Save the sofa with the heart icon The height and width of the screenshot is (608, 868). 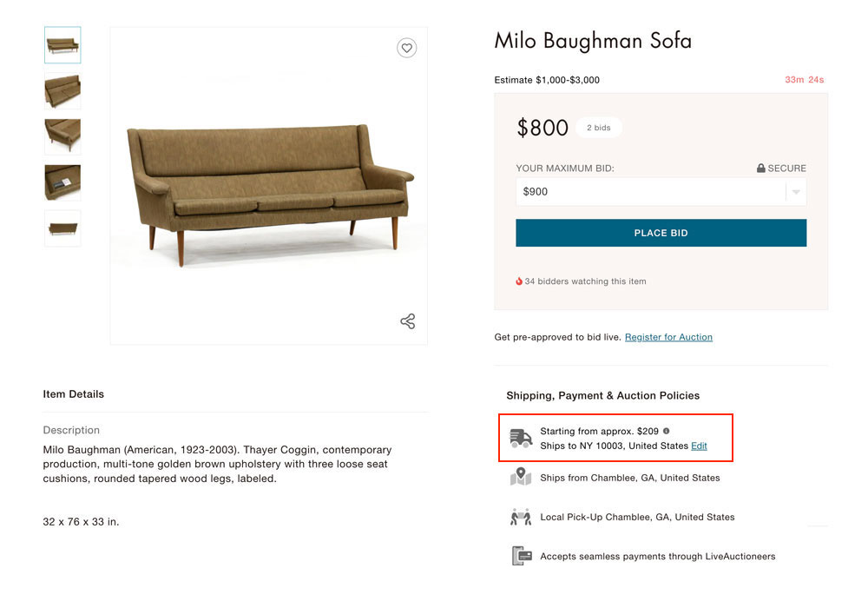coord(406,49)
